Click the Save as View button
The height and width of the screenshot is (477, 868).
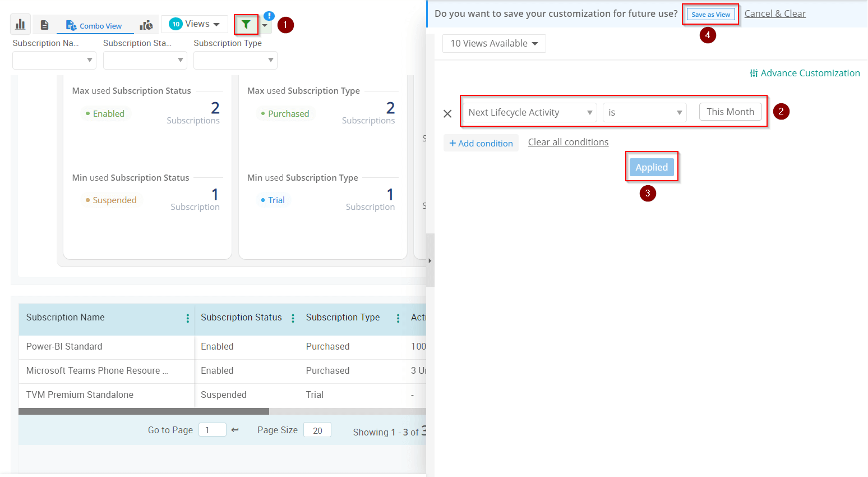tap(710, 15)
